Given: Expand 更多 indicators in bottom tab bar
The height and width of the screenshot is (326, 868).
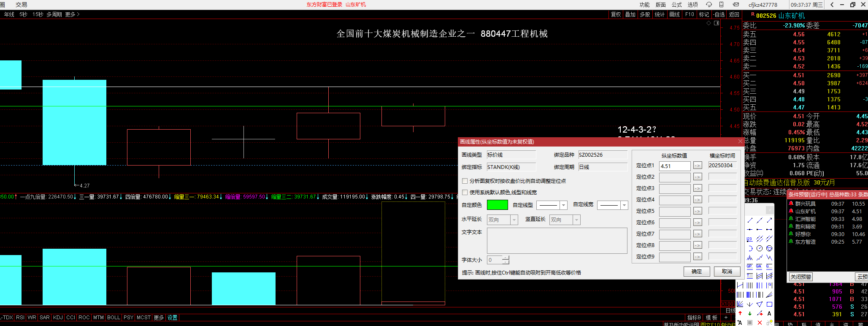Looking at the screenshot, I should tap(159, 318).
